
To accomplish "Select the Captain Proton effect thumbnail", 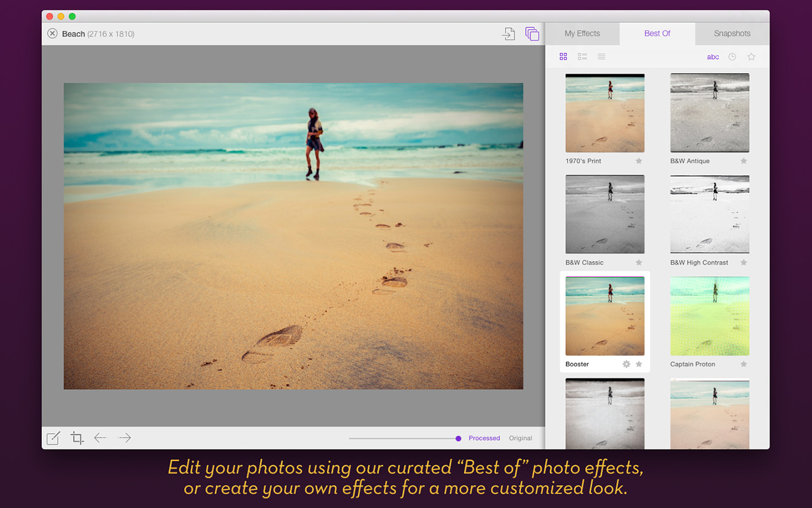I will click(x=709, y=316).
